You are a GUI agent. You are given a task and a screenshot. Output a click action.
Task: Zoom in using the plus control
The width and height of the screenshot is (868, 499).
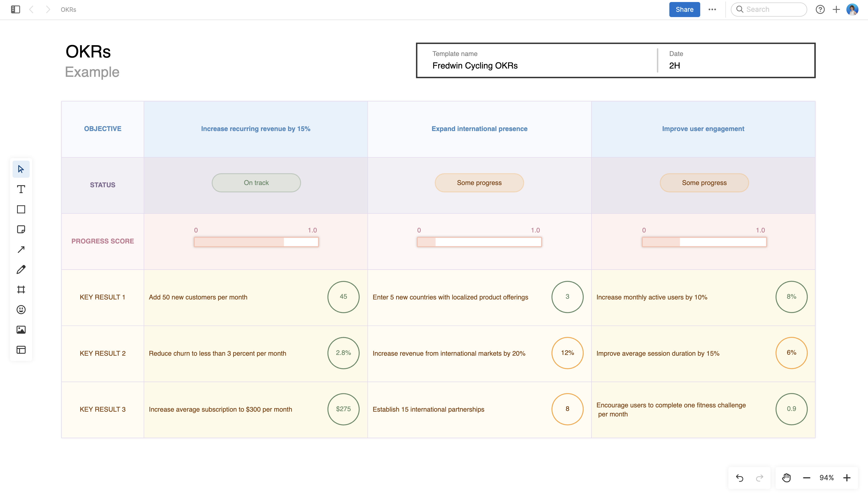(847, 477)
